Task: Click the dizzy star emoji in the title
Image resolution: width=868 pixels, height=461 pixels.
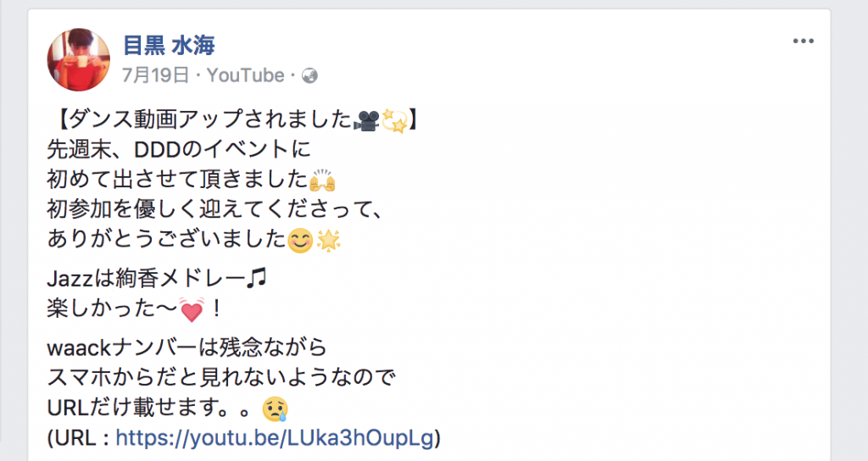Action: 395,120
